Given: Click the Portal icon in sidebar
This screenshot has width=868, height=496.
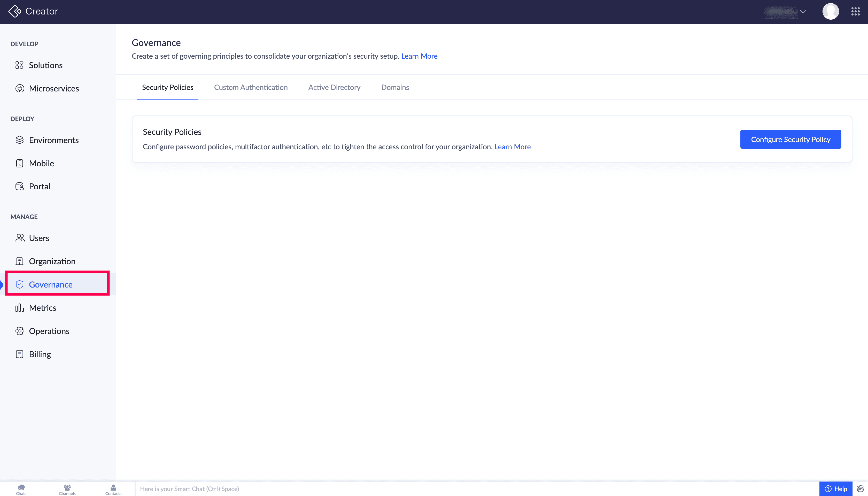Looking at the screenshot, I should (x=19, y=186).
